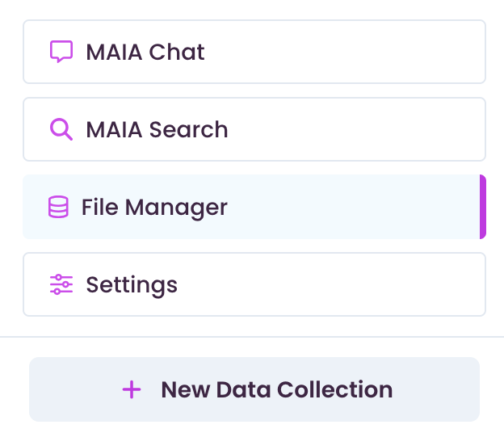504x433 pixels.
Task: Select the File Manager menu entry
Action: (x=254, y=207)
